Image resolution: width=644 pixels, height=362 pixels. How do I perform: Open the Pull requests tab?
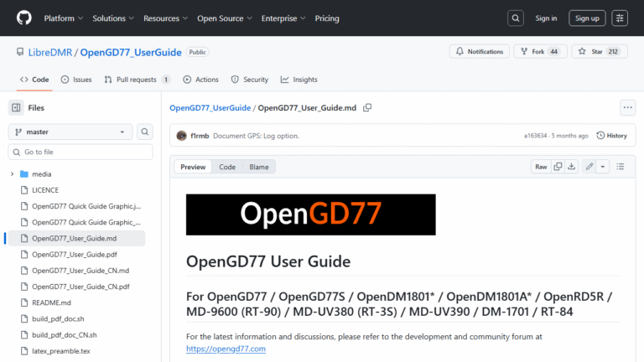click(137, 80)
